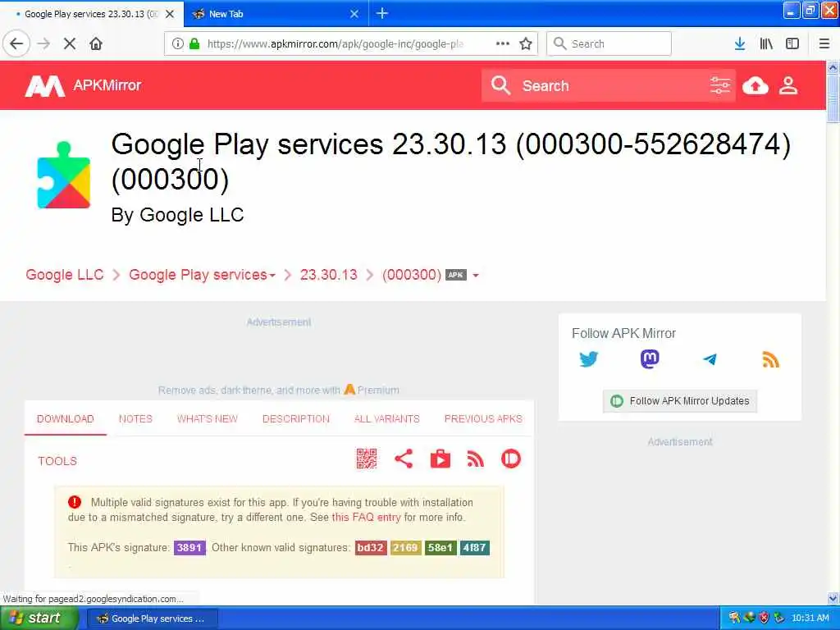Screen dimensions: 840x630
Task: Click the Pushbullet tool icon
Action: 511,459
